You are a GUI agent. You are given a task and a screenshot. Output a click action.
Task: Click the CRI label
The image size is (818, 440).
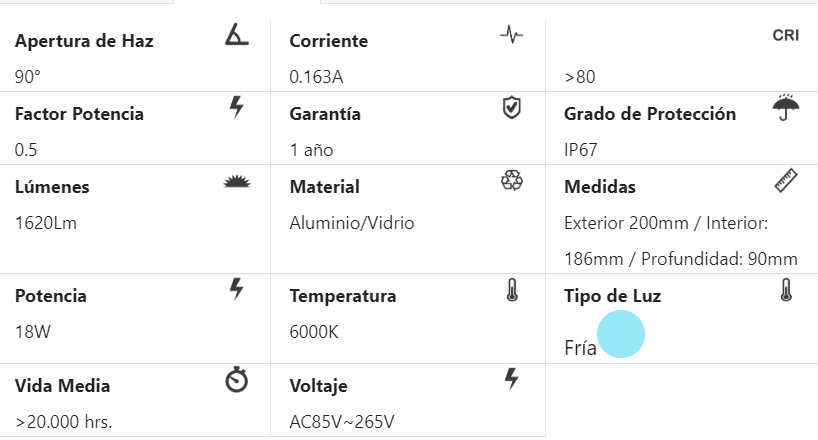pos(785,35)
